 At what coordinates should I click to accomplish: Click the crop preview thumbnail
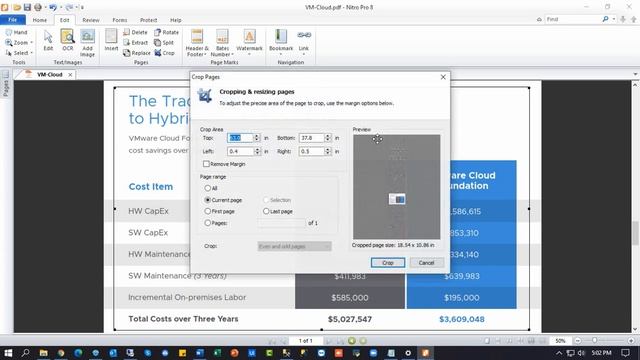(x=397, y=187)
